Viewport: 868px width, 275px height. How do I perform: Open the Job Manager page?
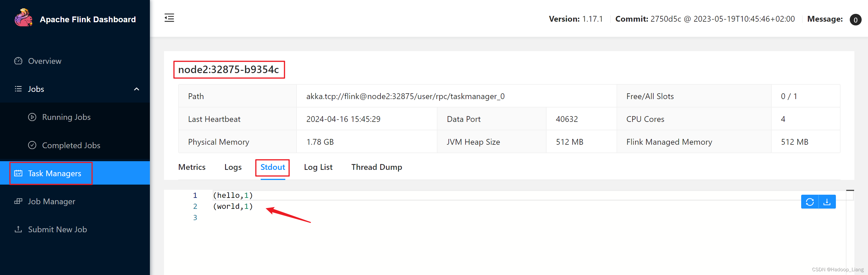click(75, 201)
